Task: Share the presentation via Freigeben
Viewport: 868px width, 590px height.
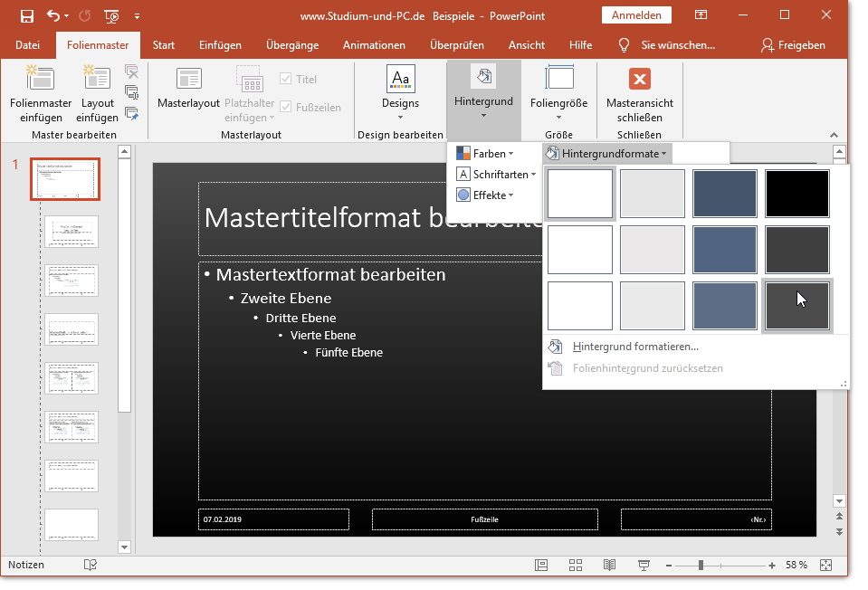Action: point(793,45)
